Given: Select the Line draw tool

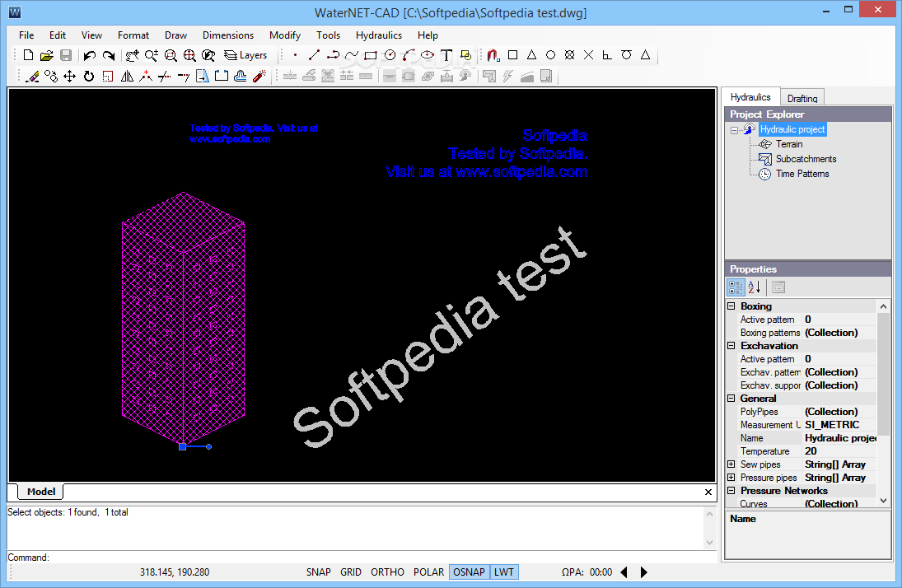Looking at the screenshot, I should (x=314, y=55).
